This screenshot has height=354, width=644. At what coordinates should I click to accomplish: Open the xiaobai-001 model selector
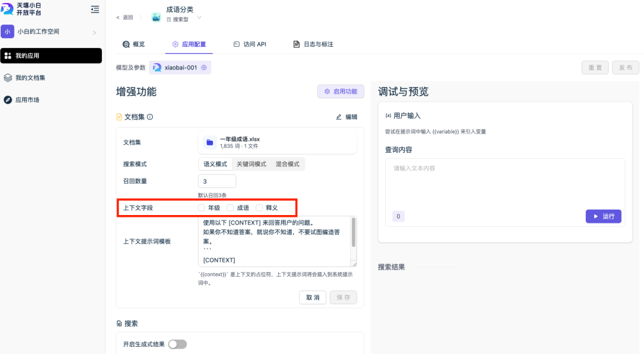[180, 68]
